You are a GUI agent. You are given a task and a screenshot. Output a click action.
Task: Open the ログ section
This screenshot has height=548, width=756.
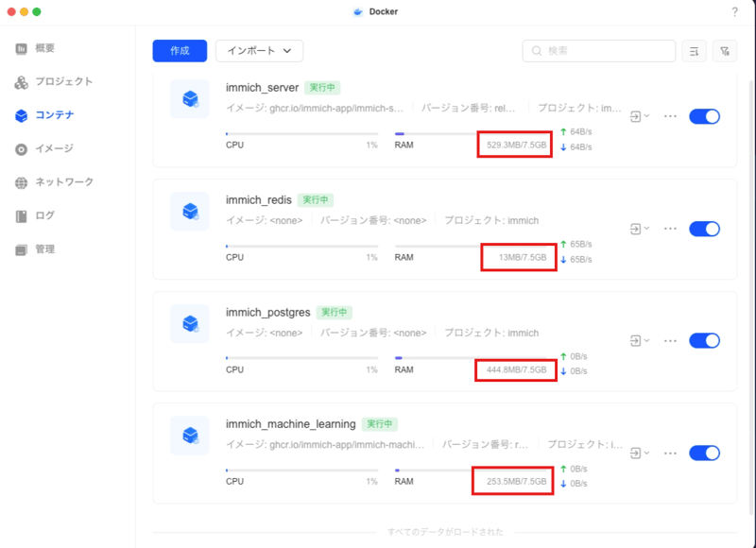point(35,216)
